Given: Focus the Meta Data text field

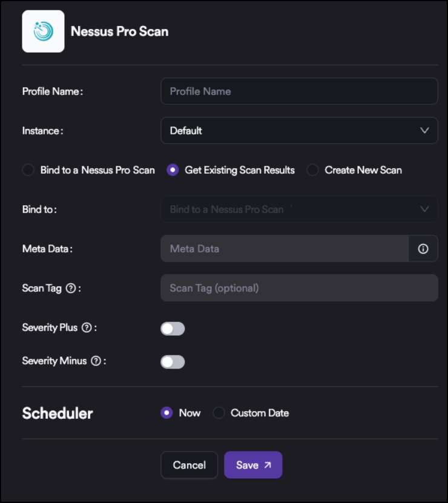Looking at the screenshot, I should (285, 249).
